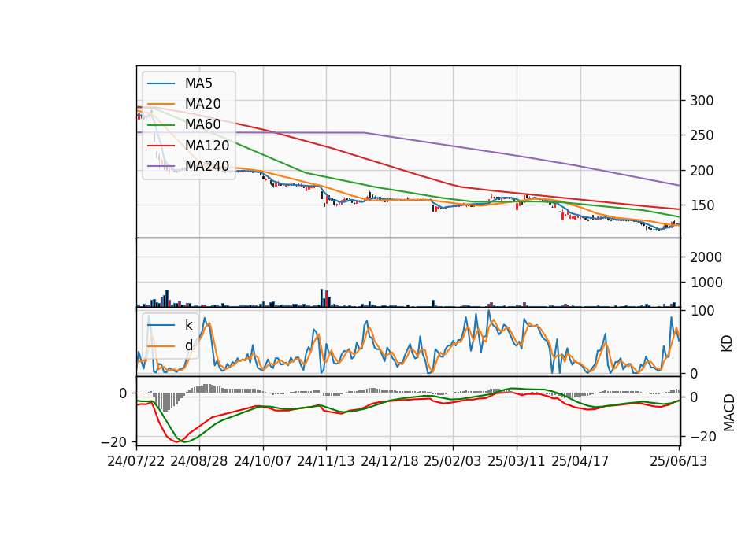Click the MA120 legend label
This screenshot has width=756, height=543.
point(207,145)
